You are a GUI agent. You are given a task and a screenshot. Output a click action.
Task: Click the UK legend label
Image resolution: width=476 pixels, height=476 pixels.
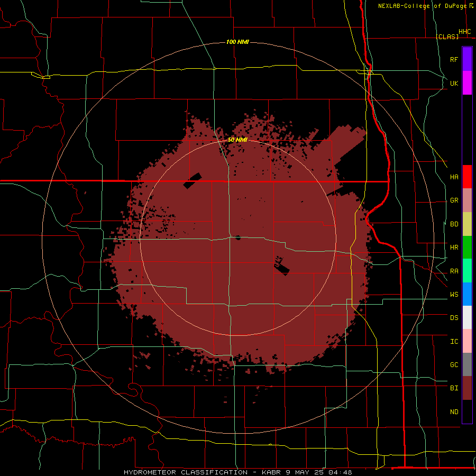(x=454, y=83)
